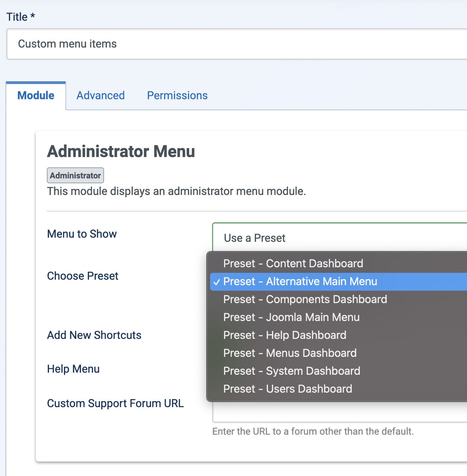Open the Menu to Show dropdown
Viewport: 467px width, 476px height.
click(339, 238)
